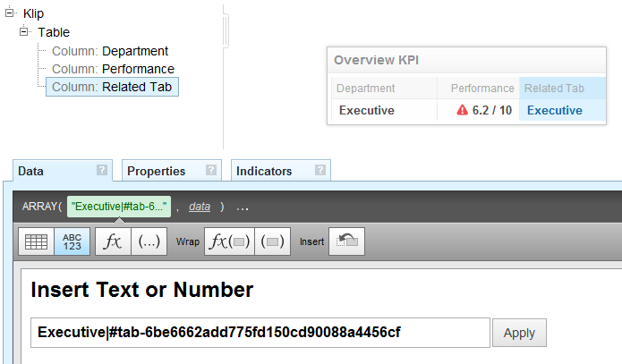This screenshot has height=364, width=622.
Task: Click the Insert reference arrow icon
Action: 346,241
